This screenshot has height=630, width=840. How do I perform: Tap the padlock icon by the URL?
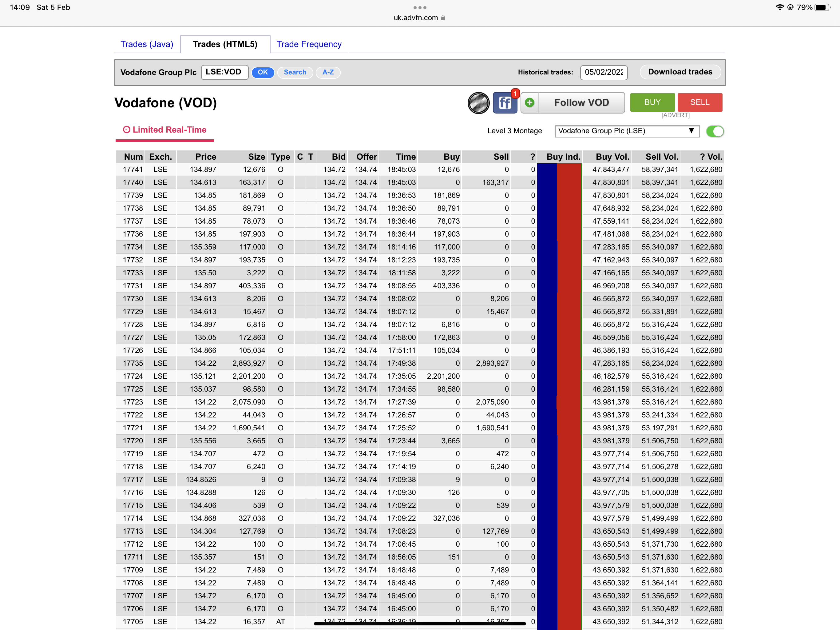[443, 18]
